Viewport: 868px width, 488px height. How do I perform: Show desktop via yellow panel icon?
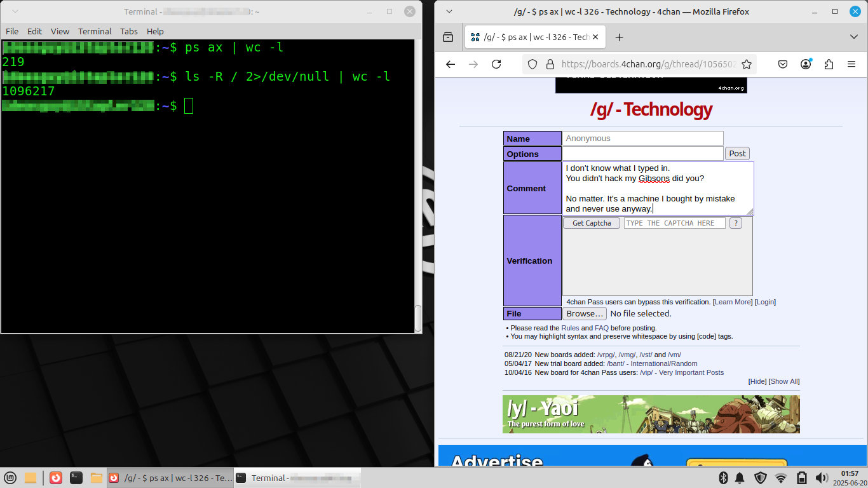(31, 478)
